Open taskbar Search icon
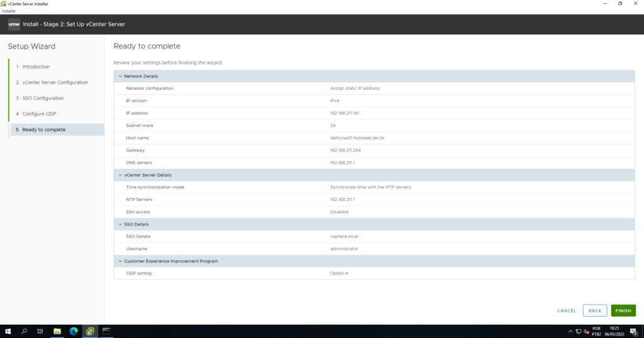 tap(24, 332)
